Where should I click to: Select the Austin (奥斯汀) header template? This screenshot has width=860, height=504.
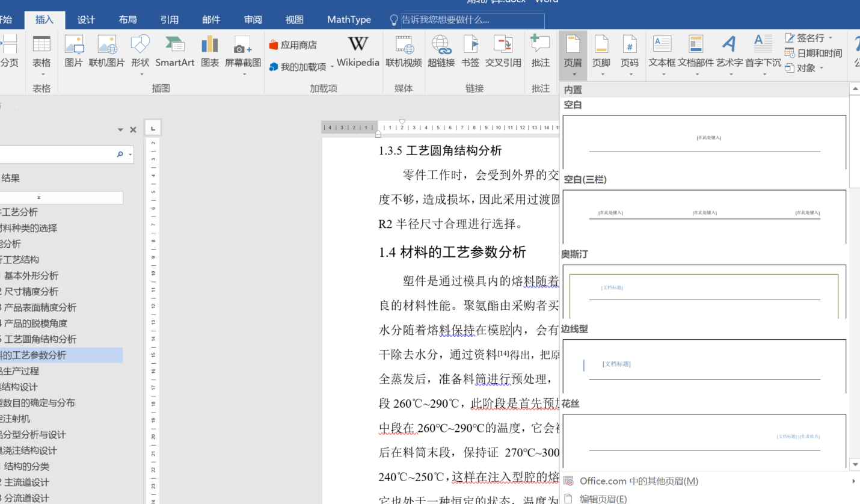coord(704,291)
